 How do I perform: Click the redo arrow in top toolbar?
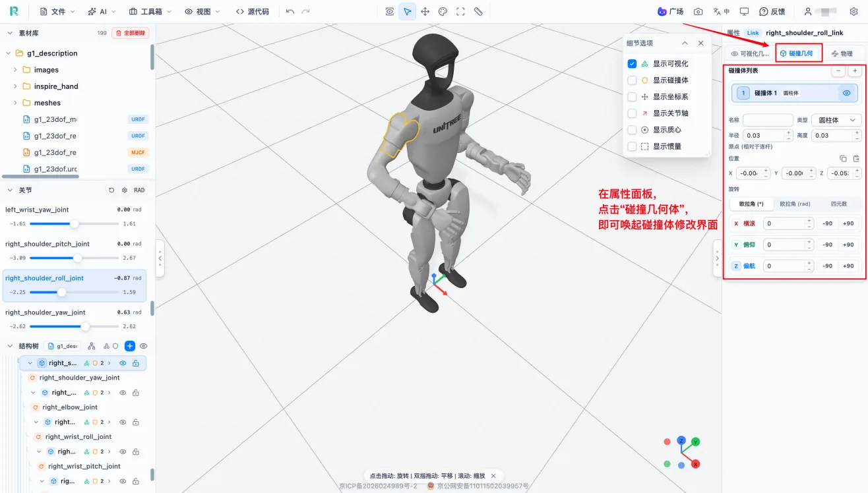(305, 12)
